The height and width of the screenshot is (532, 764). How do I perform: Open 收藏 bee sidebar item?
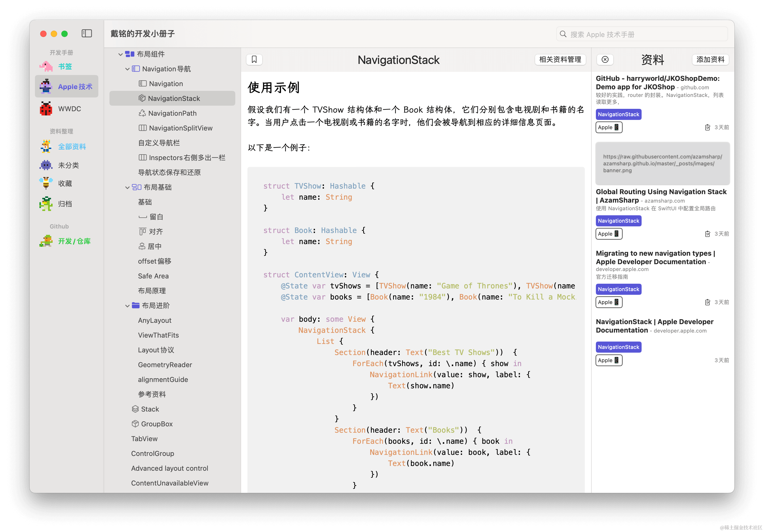pos(65,184)
